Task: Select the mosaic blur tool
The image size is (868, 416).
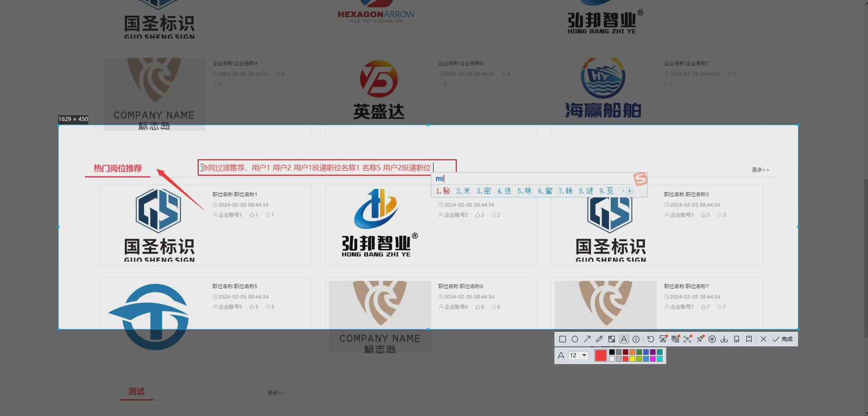Action: (611, 339)
